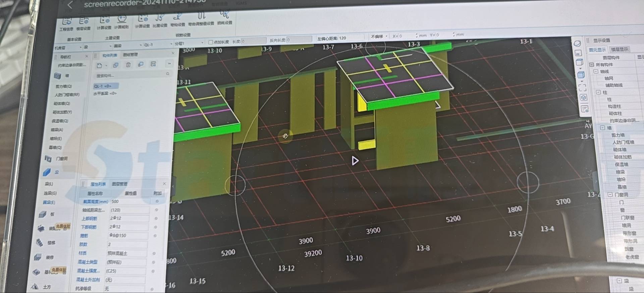Screen dimensions: 644x293
Task: Click the wireframe cube view icon
Action: point(579,62)
